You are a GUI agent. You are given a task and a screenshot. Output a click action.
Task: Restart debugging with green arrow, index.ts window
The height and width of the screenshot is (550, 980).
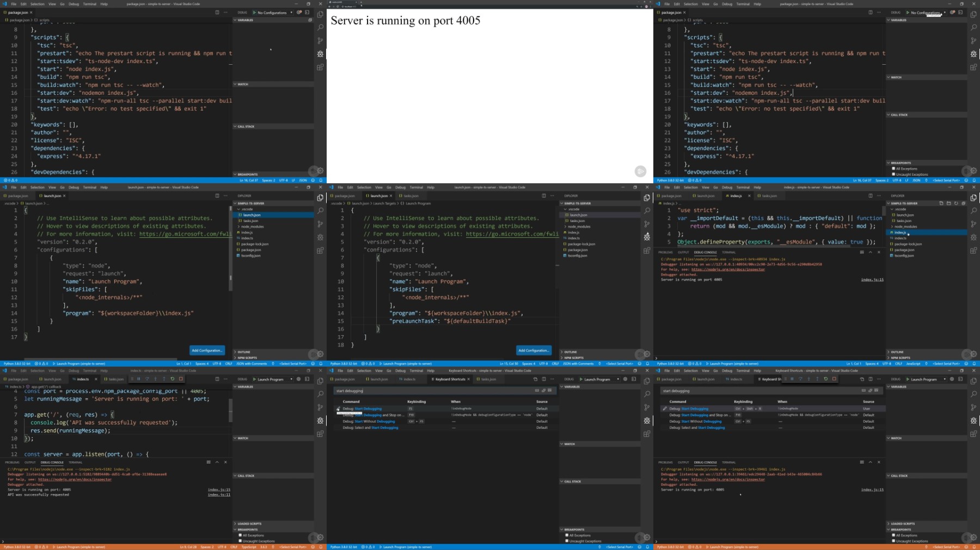coord(172,379)
